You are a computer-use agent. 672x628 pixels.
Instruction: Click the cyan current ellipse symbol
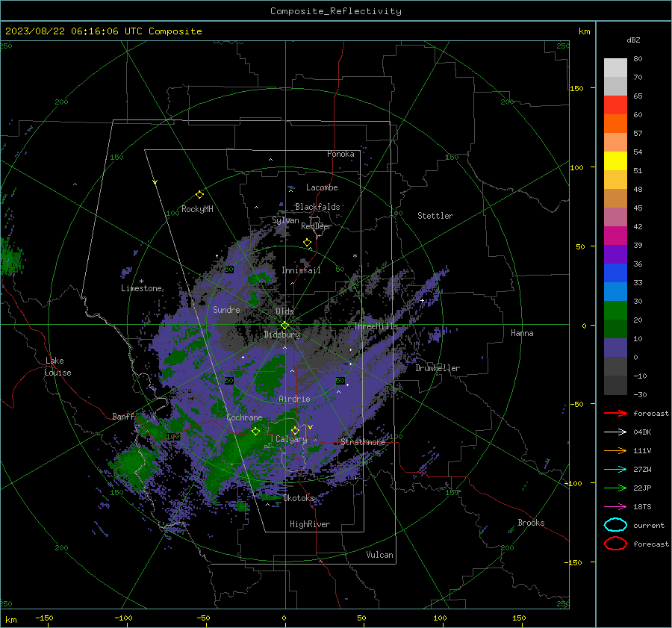coord(615,525)
